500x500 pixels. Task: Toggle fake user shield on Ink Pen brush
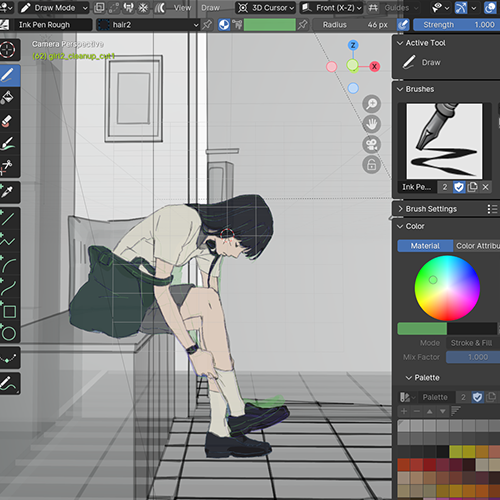459,187
